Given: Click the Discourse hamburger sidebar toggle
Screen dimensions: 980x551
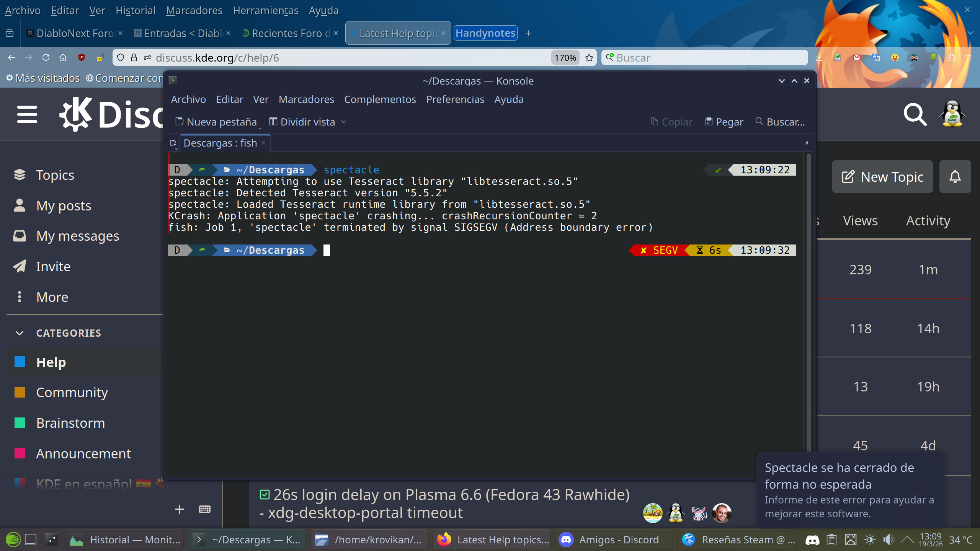Looking at the screenshot, I should tap(27, 114).
